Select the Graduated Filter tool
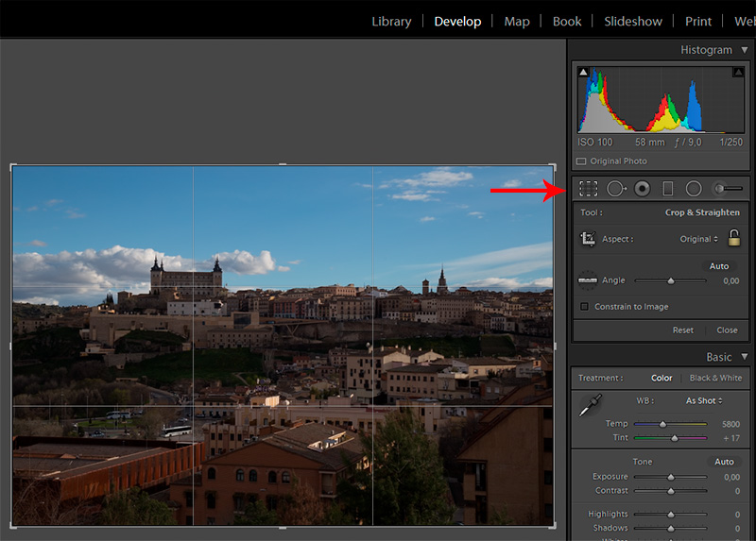The image size is (756, 541). pos(668,189)
